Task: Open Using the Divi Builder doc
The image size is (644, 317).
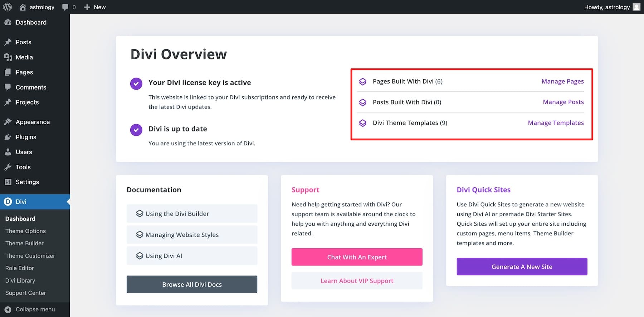Action: 192,213
